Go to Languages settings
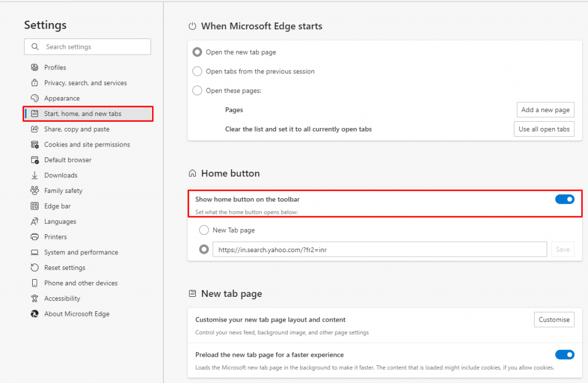 [60, 221]
